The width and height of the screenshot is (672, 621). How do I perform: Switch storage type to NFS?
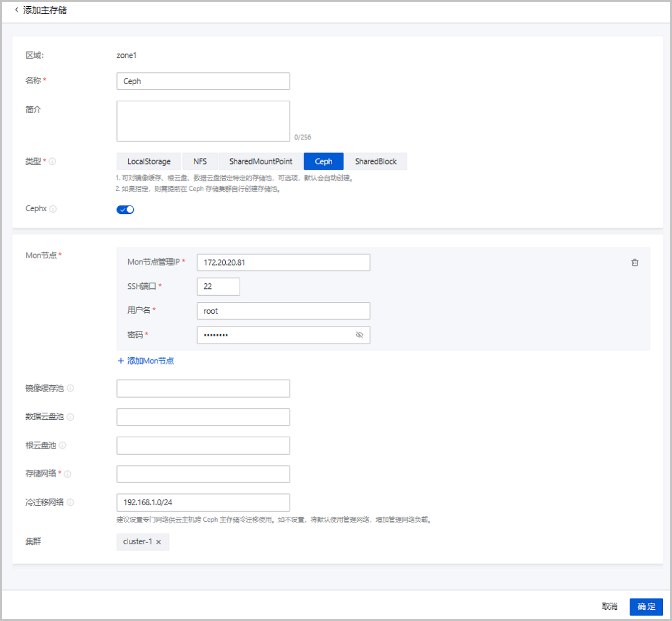point(200,161)
